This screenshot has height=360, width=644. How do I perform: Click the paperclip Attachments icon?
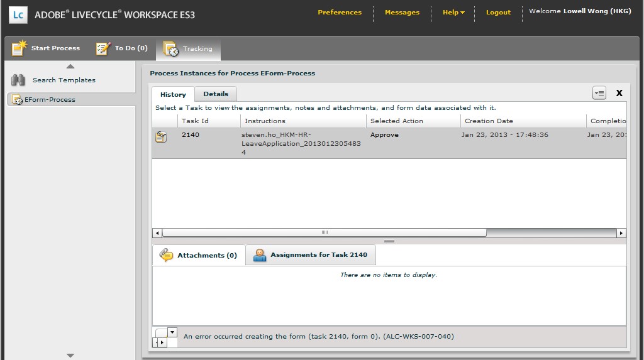(x=166, y=255)
